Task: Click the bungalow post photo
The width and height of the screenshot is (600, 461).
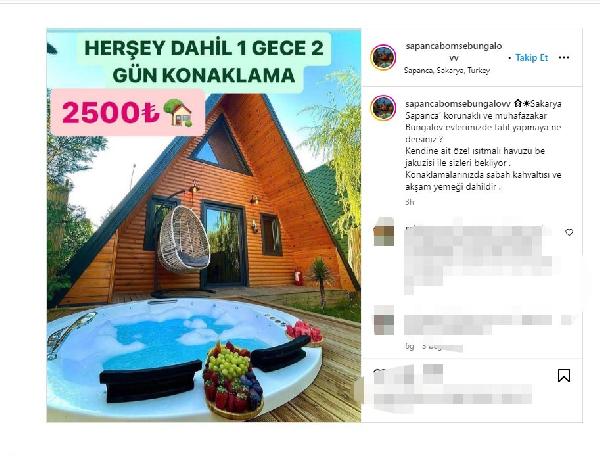Action: click(204, 225)
